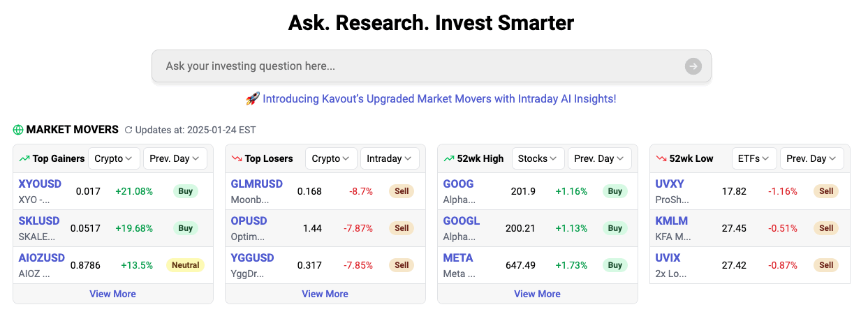868x314 pixels.
Task: Click the rocket emoji in announcement
Action: (x=253, y=99)
